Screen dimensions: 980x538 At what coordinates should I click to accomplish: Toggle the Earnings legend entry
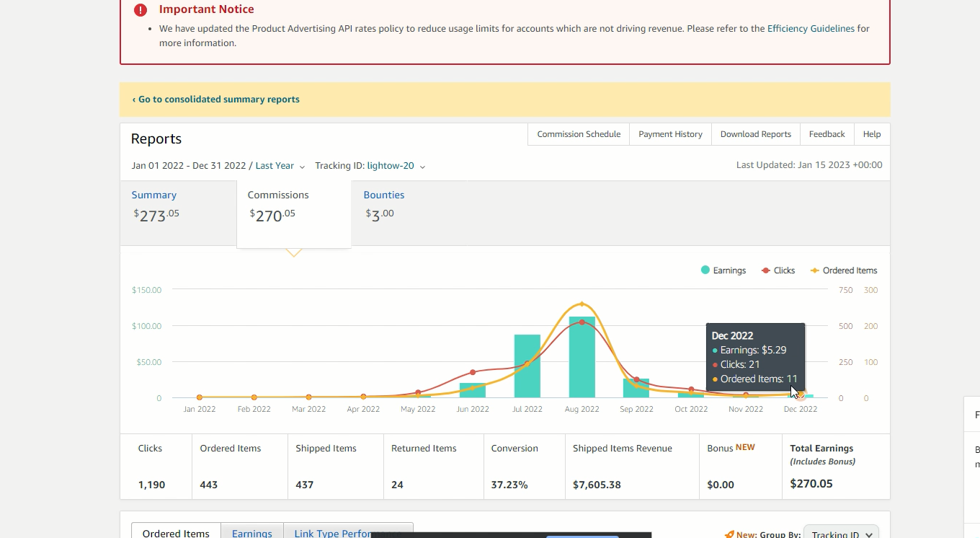coord(723,270)
